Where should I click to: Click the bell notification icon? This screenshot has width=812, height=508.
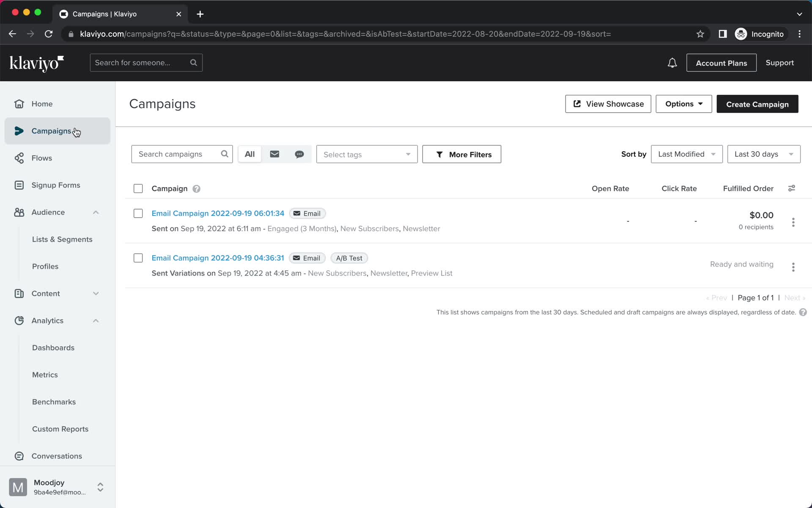pyautogui.click(x=672, y=63)
